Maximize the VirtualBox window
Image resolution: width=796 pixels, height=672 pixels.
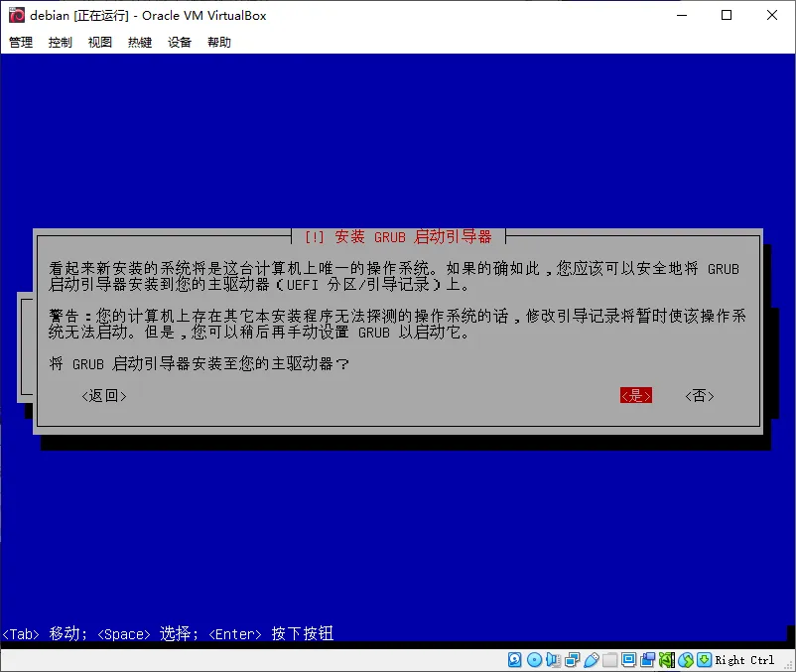click(727, 15)
